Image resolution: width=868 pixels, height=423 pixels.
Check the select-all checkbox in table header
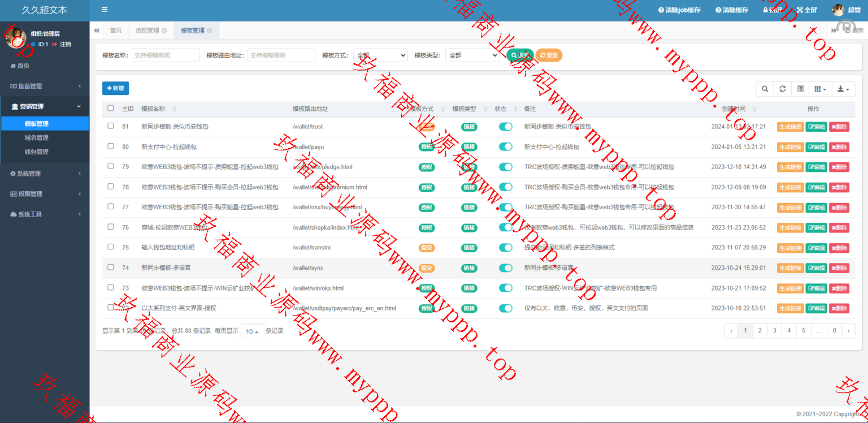(x=111, y=108)
